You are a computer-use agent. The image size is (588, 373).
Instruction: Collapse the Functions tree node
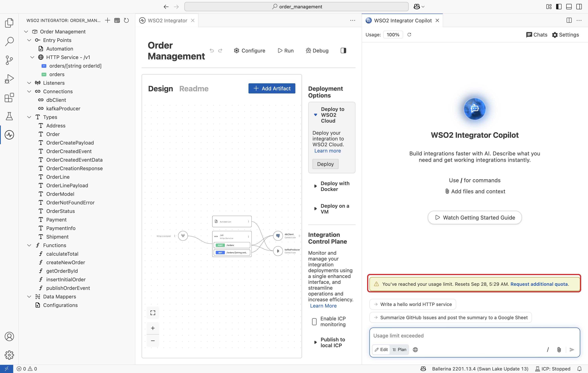coord(29,245)
